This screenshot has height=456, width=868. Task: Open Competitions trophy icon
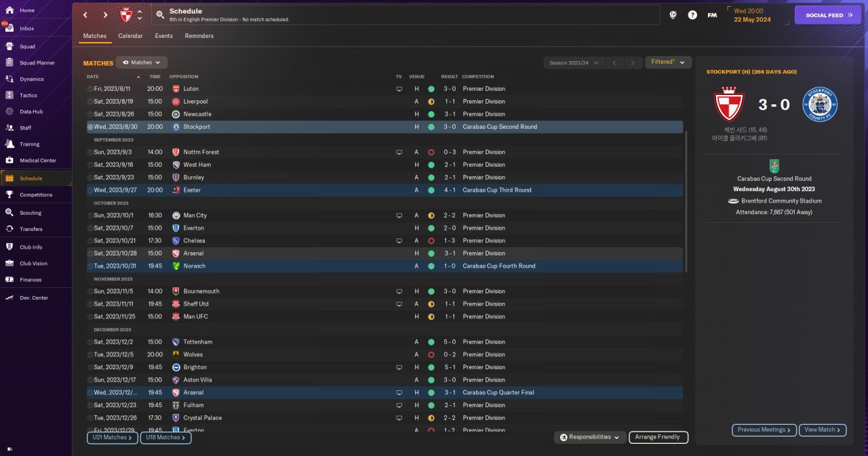tap(9, 194)
